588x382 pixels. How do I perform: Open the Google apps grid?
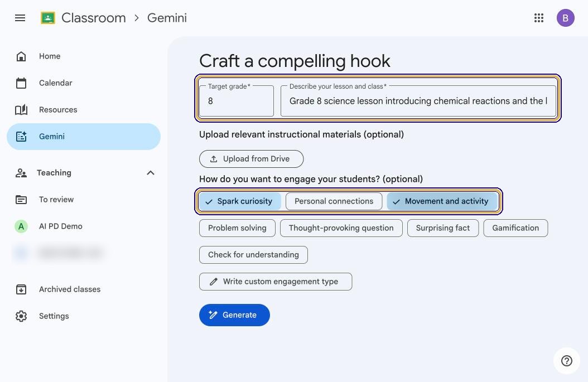(539, 18)
